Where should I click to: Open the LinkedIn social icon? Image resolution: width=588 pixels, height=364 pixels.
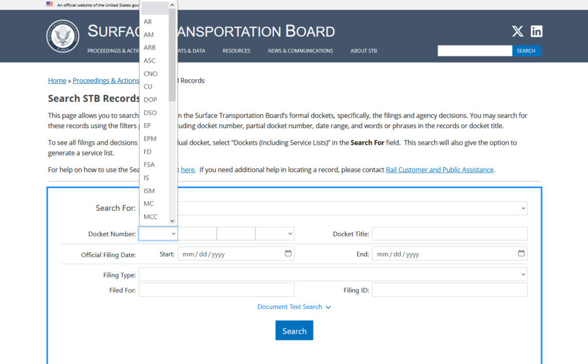tap(536, 32)
